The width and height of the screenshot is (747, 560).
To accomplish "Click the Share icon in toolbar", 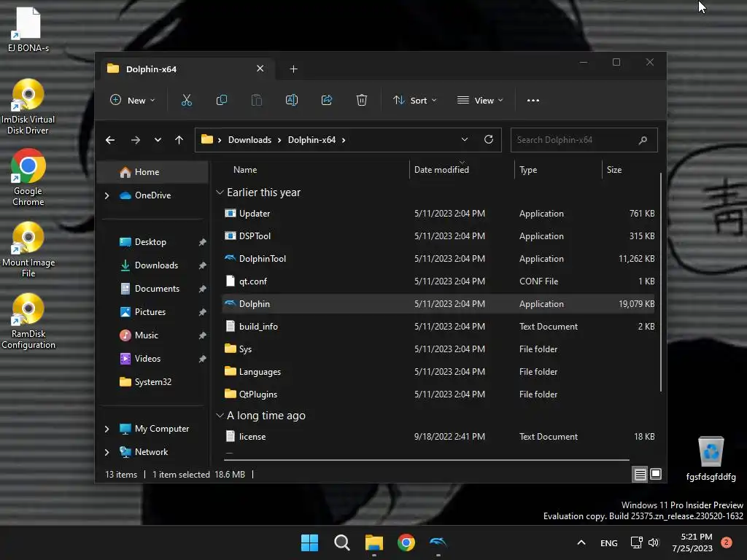I will 327,100.
